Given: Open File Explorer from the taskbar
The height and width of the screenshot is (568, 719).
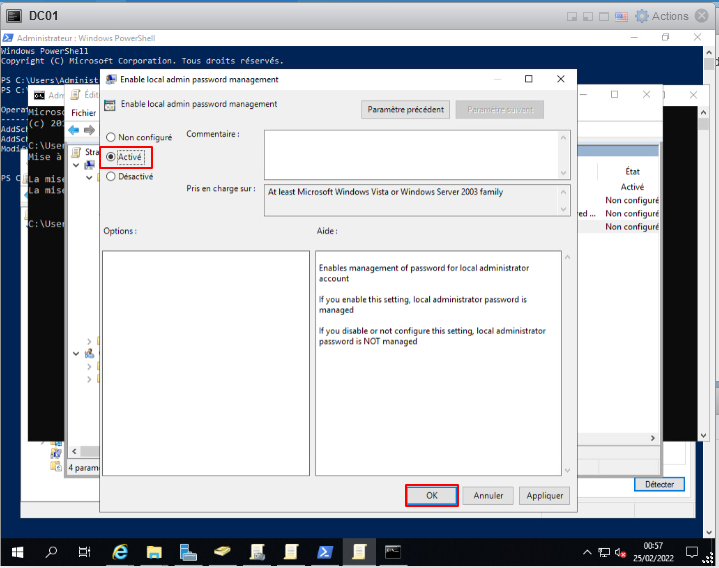Looking at the screenshot, I should 154,551.
